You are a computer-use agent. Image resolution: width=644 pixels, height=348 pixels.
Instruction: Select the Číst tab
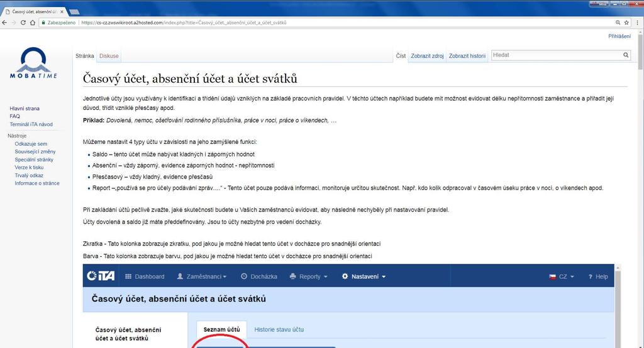pos(401,56)
